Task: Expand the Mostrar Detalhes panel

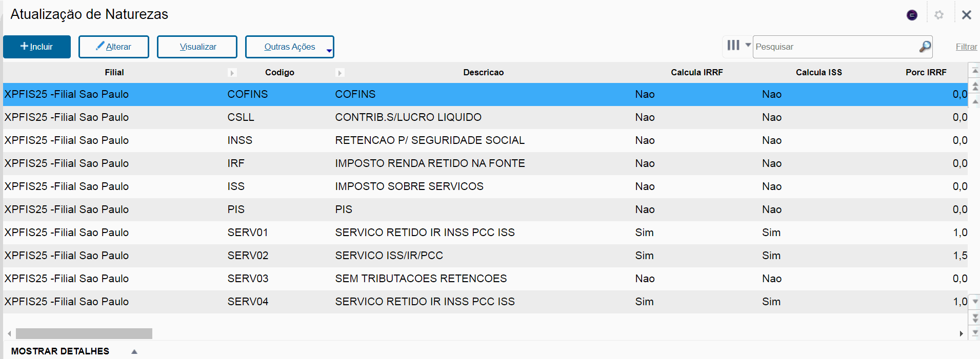Action: (134, 351)
